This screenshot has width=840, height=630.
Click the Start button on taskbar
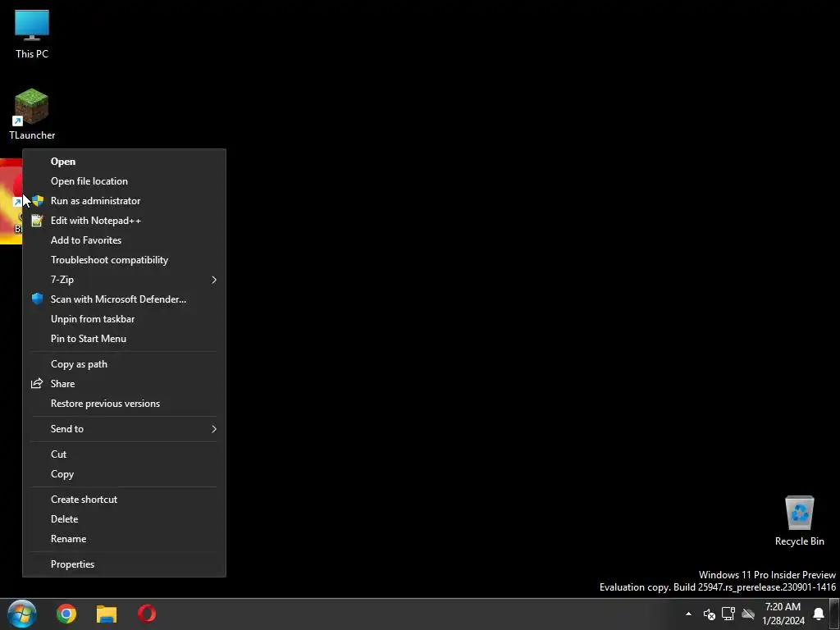pos(22,614)
